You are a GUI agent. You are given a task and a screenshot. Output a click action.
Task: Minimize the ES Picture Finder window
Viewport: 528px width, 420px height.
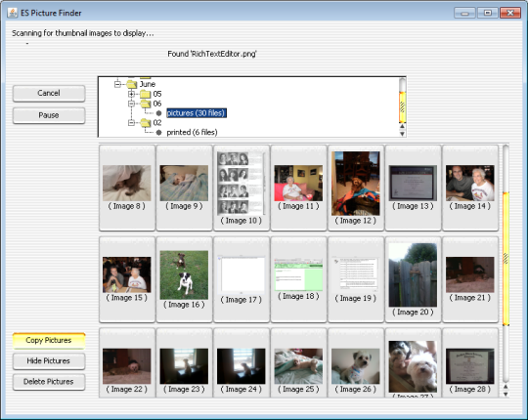(x=464, y=13)
